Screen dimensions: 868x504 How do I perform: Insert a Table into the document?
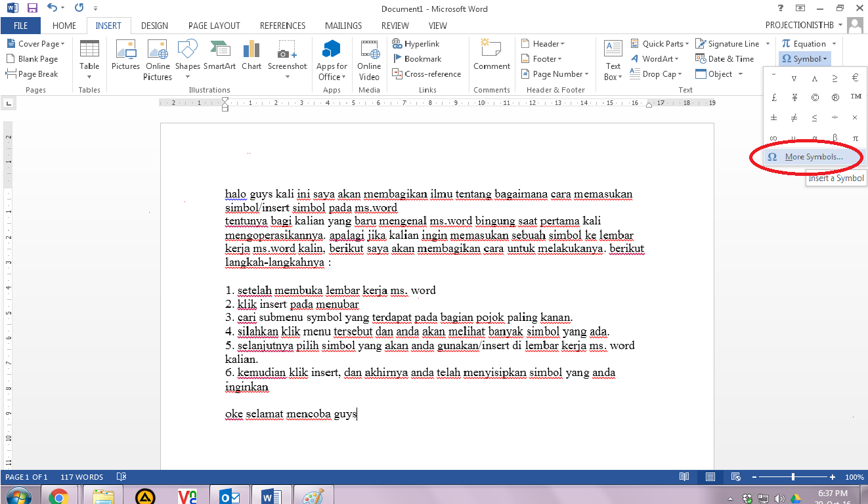click(x=89, y=59)
